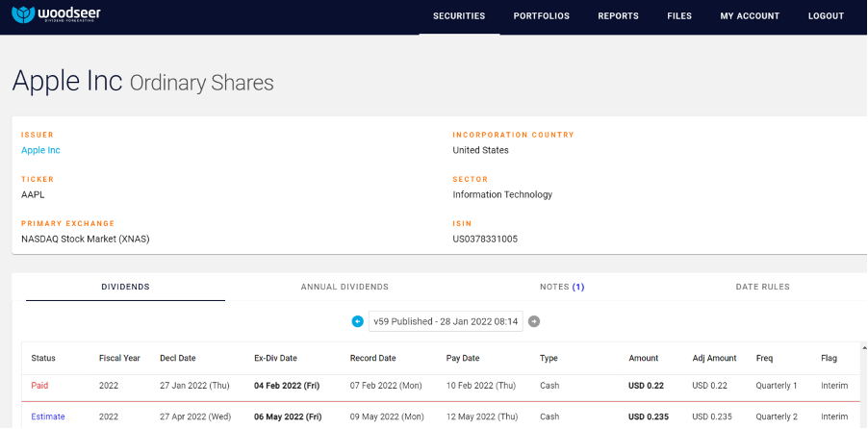868x429 pixels.
Task: Select the 09 May 2022 (Mon) record date
Action: (387, 416)
